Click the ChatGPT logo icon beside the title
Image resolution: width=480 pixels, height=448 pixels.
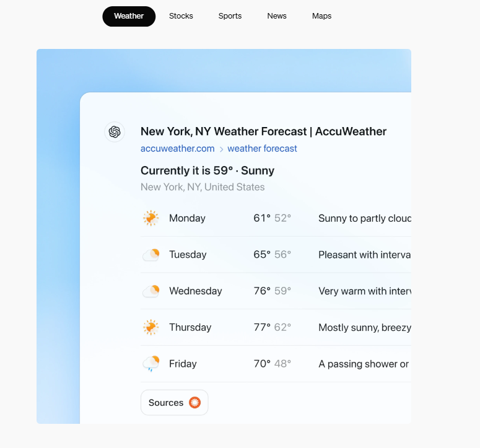(115, 132)
